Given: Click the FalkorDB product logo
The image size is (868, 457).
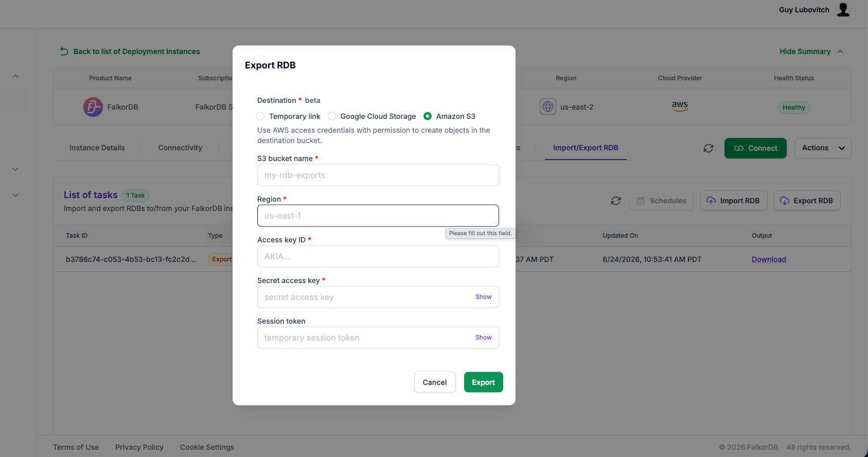Looking at the screenshot, I should 93,107.
